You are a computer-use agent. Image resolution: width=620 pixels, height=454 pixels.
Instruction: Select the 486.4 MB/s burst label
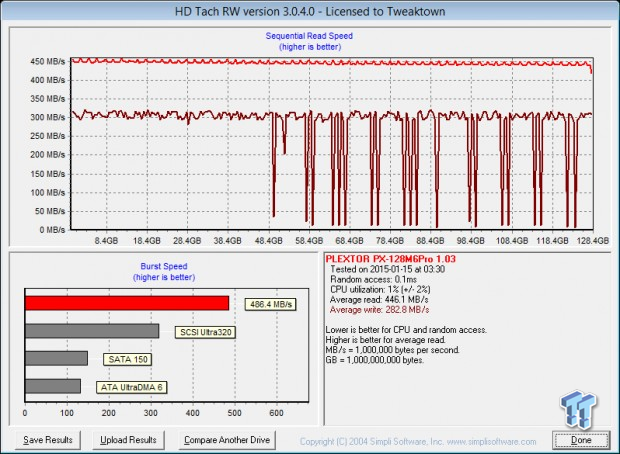[271, 304]
